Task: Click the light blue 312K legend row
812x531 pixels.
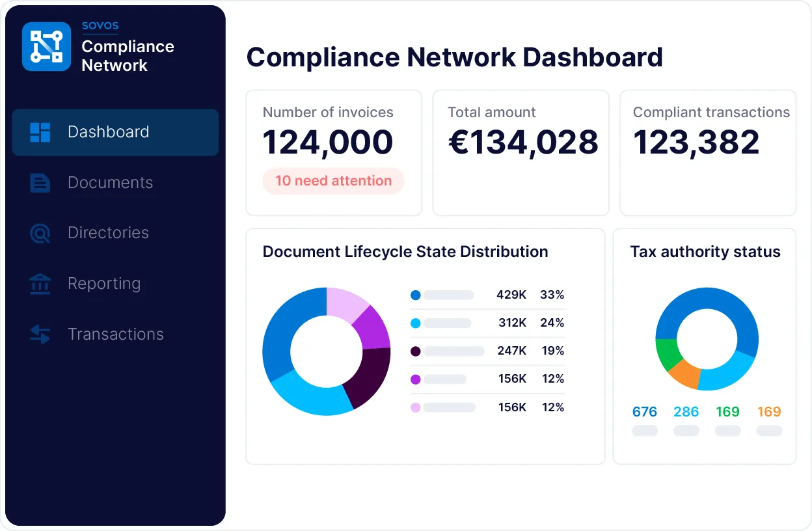Action: click(x=487, y=323)
